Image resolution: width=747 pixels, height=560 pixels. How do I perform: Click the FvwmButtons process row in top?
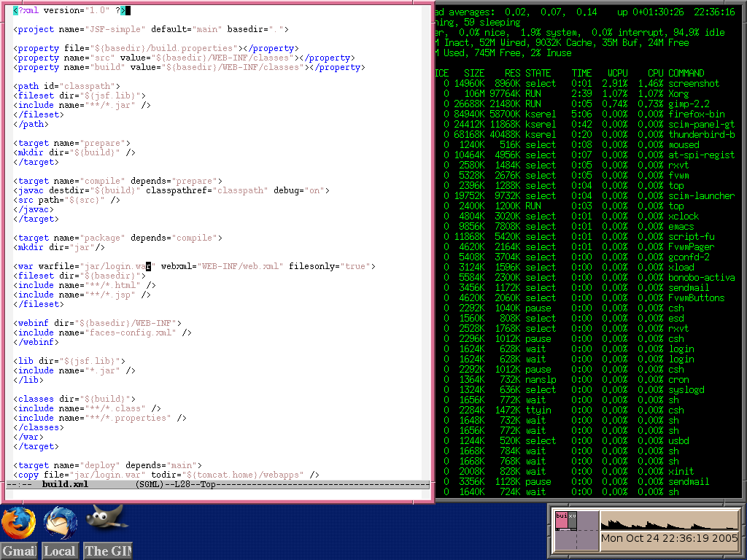click(586, 297)
